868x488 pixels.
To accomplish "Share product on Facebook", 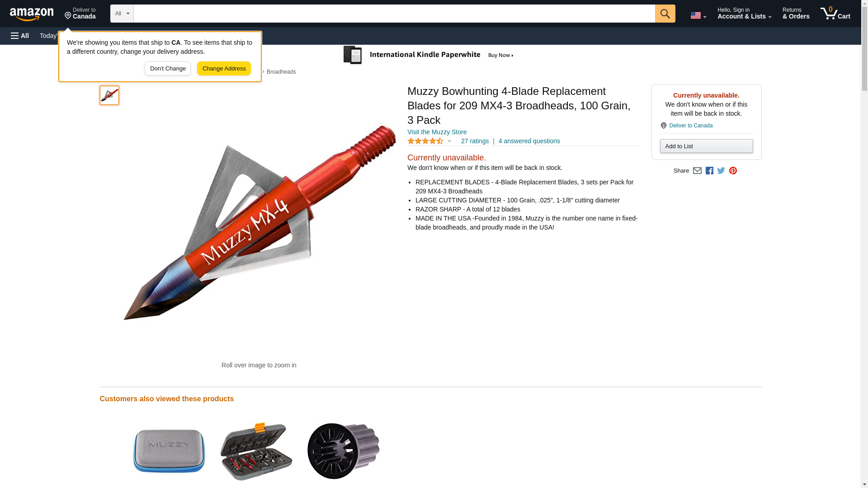I will [709, 171].
